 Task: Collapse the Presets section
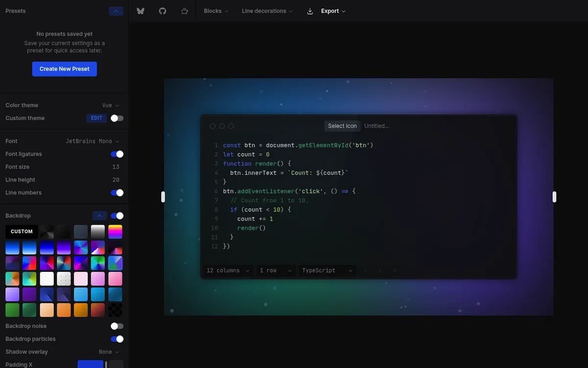(x=116, y=11)
